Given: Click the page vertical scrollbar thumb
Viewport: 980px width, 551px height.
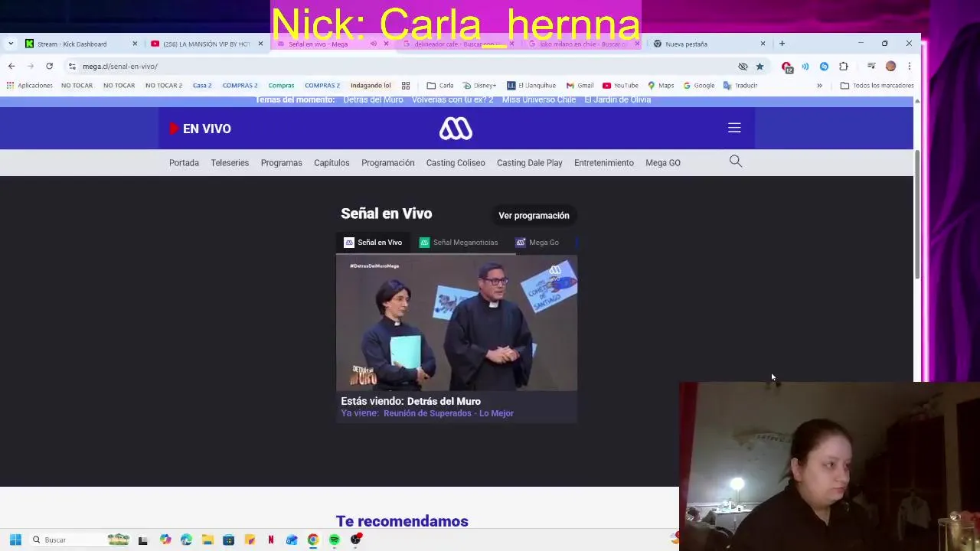Looking at the screenshot, I should coord(917,214).
